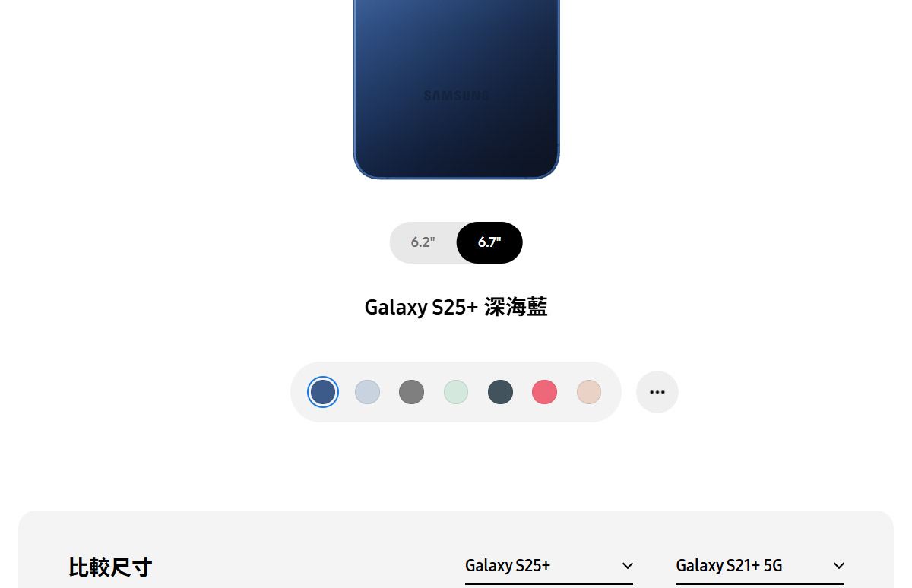Pick the pale pink gold swatch
912x588 pixels.
[589, 392]
